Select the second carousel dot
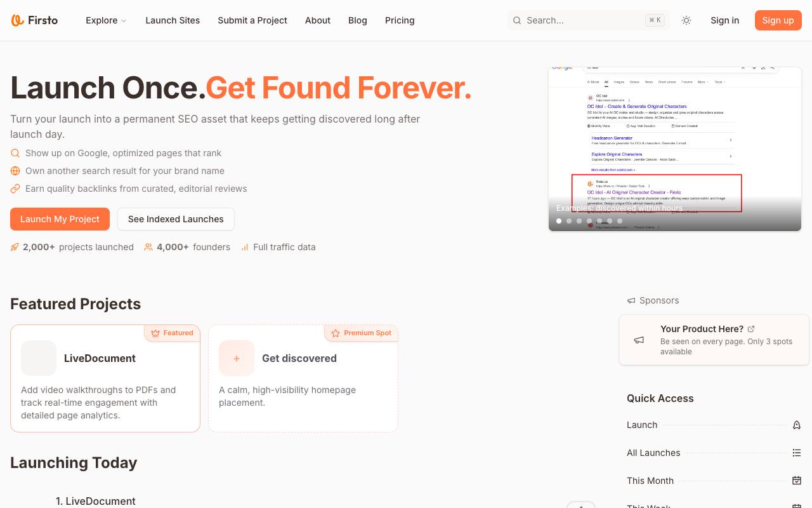Image resolution: width=812 pixels, height=508 pixels. (569, 221)
